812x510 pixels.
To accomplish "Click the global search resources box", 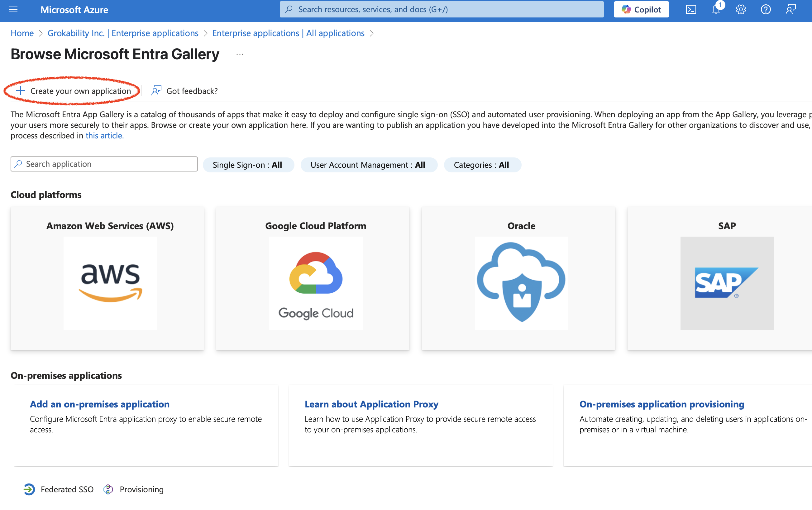I will (x=442, y=9).
